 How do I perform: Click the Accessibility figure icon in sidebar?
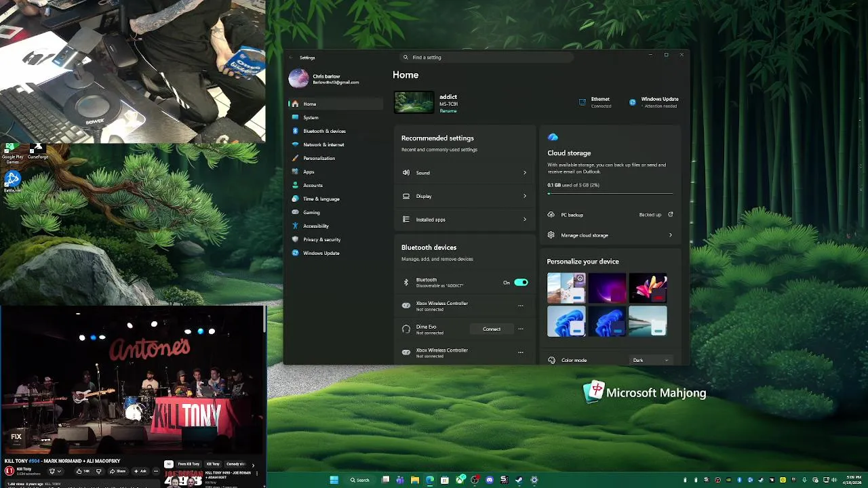tap(295, 226)
